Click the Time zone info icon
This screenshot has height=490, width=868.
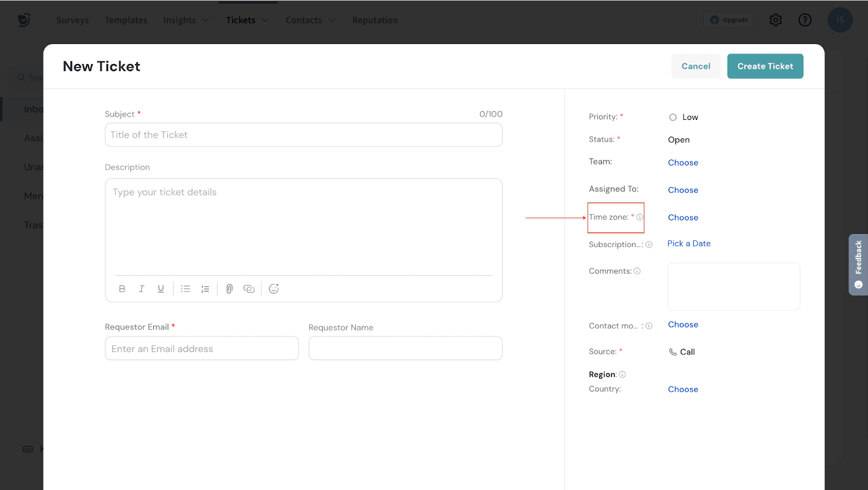click(x=640, y=217)
